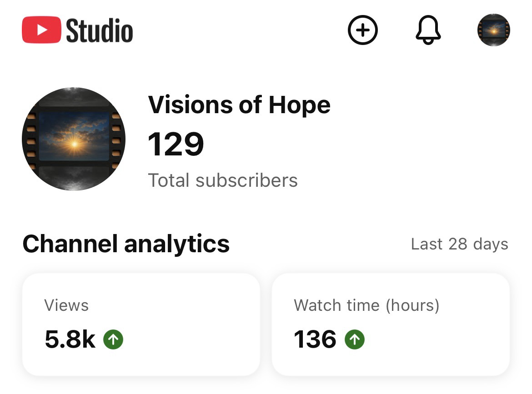Tap the 129 subscriber count

(176, 144)
